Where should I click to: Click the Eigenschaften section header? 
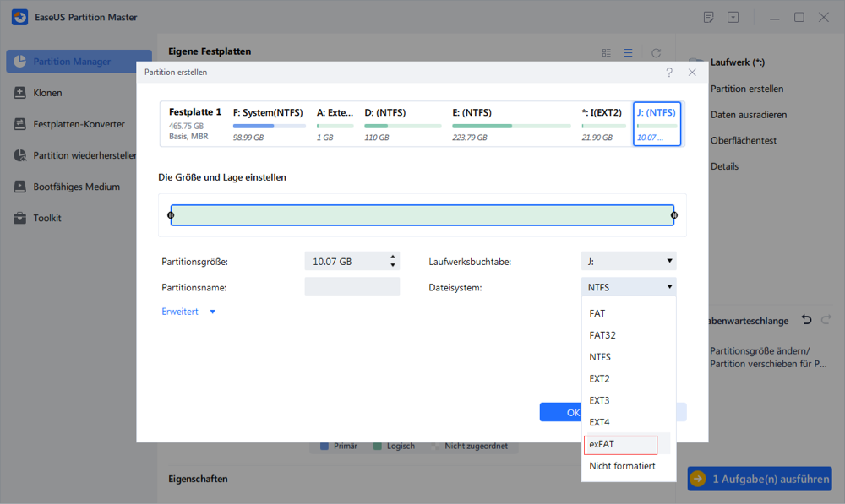(198, 479)
